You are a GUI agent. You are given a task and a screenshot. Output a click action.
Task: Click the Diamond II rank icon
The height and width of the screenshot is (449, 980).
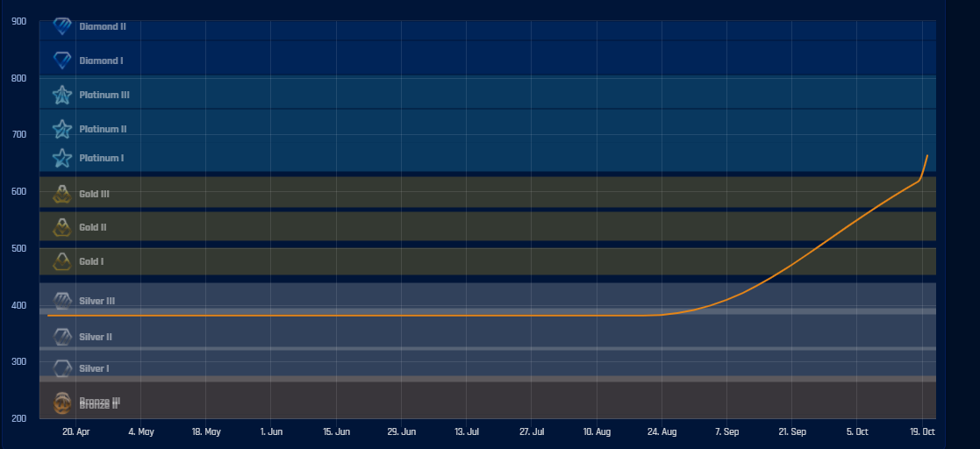point(62,26)
